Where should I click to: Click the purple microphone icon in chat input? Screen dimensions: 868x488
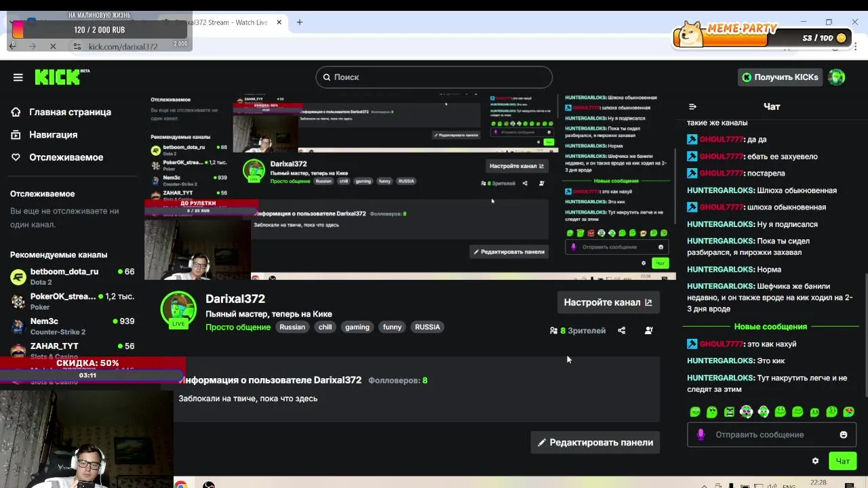[x=701, y=435]
